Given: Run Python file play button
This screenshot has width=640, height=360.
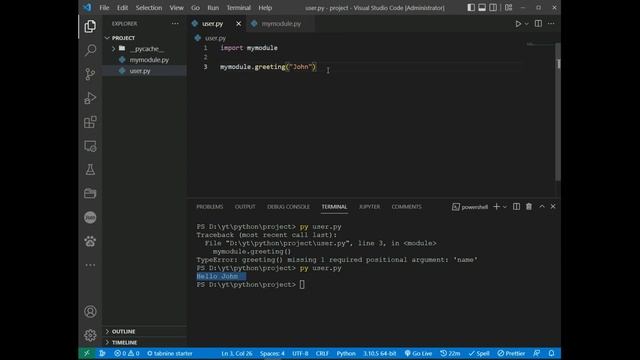Looking at the screenshot, I should [518, 24].
